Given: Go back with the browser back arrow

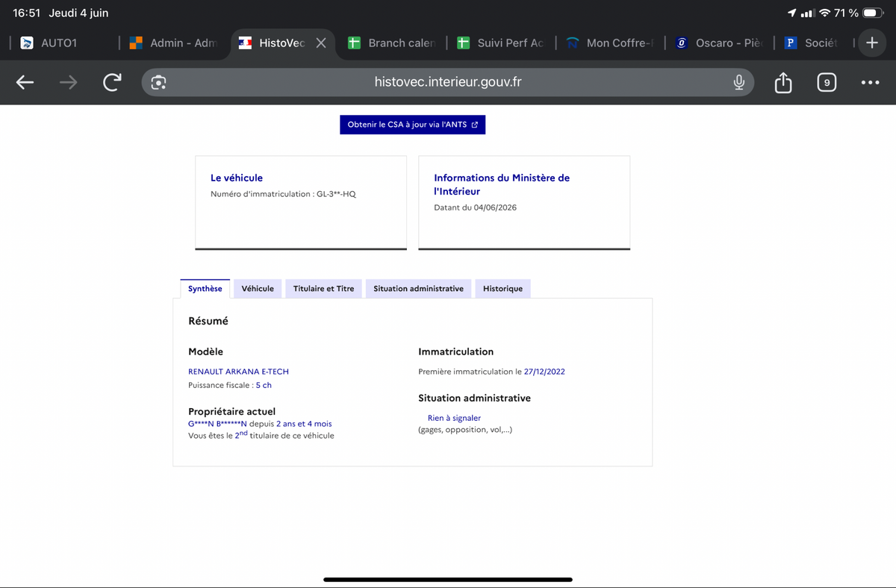Looking at the screenshot, I should [x=25, y=83].
